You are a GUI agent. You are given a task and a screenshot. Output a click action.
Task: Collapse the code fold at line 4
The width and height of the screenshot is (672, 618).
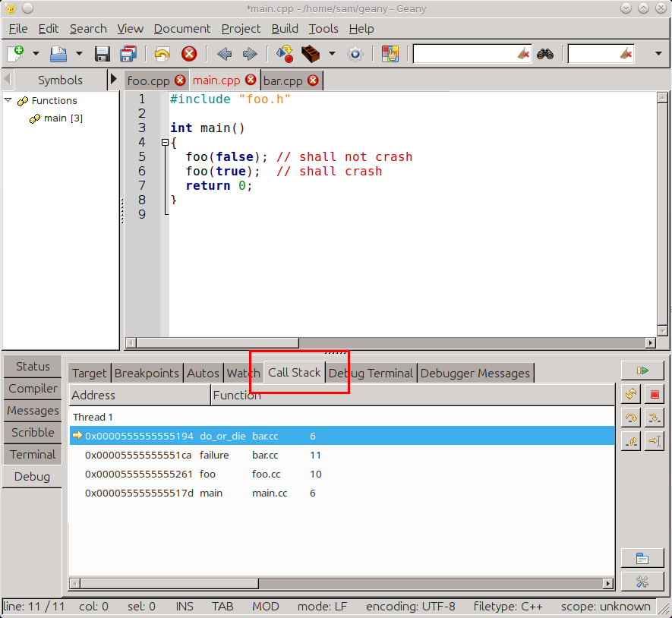point(165,142)
